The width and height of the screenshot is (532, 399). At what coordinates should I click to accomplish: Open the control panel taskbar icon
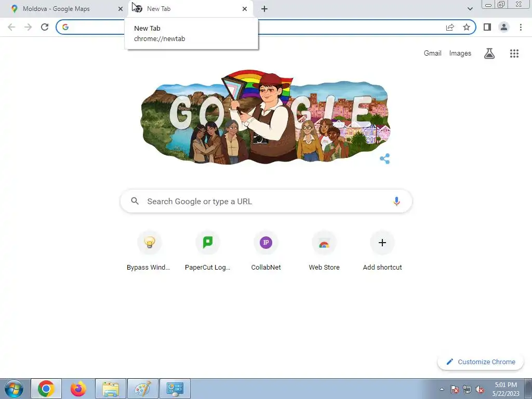click(x=175, y=389)
